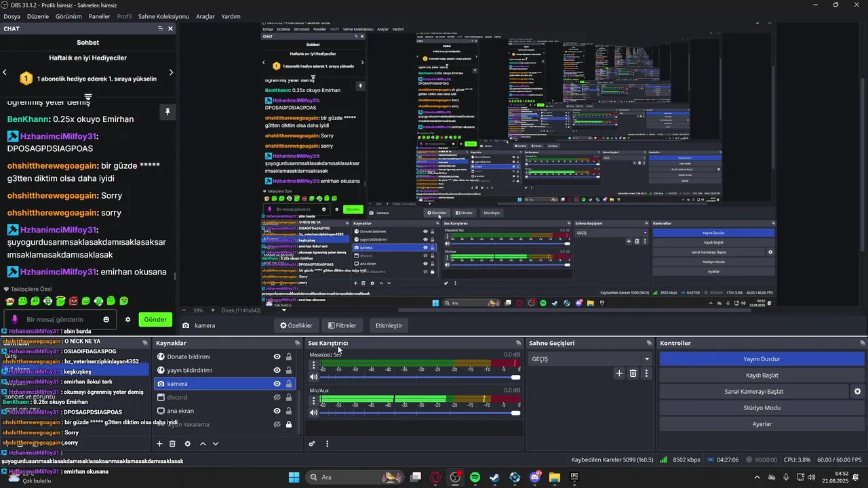Hide the ana ekran source
Image resolution: width=868 pixels, height=488 pixels.
click(277, 411)
